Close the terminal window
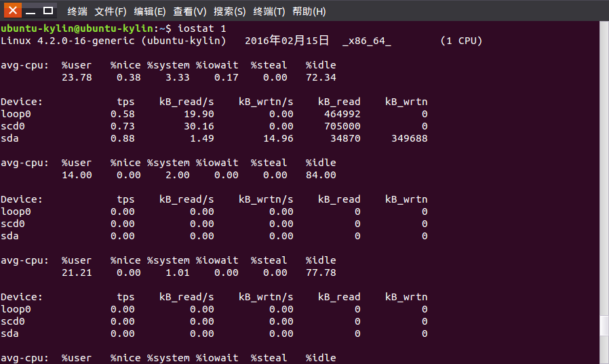The width and height of the screenshot is (609, 364). [x=12, y=10]
